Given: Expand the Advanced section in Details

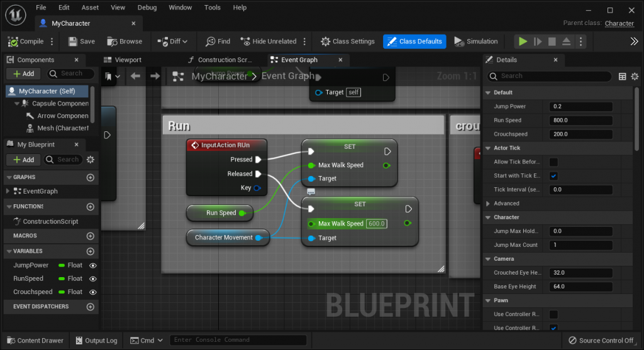Looking at the screenshot, I should tap(488, 204).
